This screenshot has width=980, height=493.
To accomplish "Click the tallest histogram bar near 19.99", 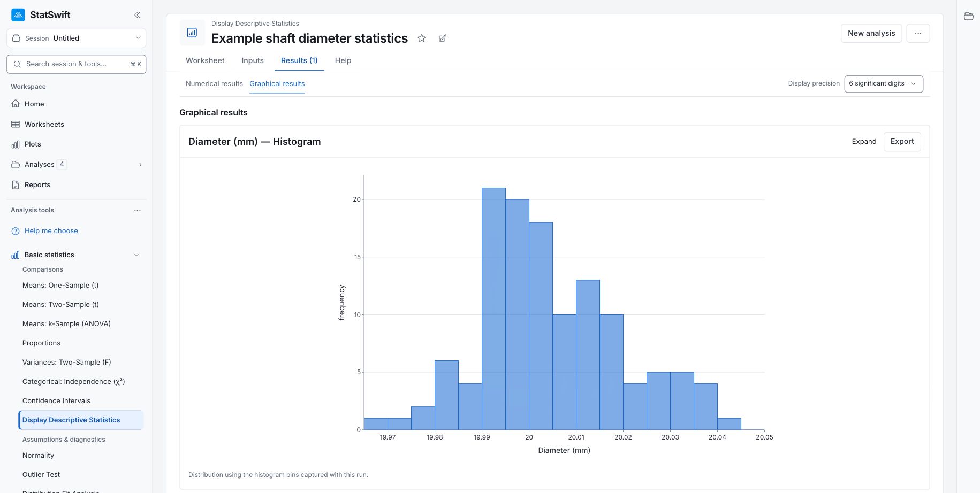I will pos(493,309).
